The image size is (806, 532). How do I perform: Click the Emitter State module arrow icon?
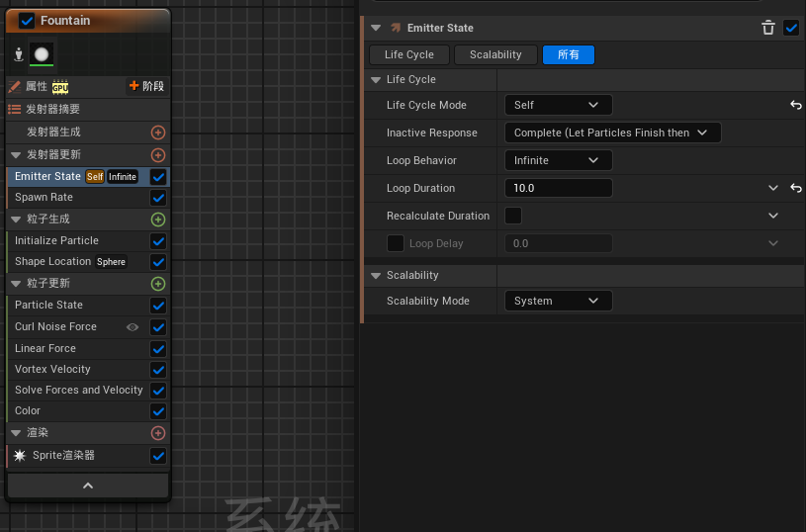[396, 28]
